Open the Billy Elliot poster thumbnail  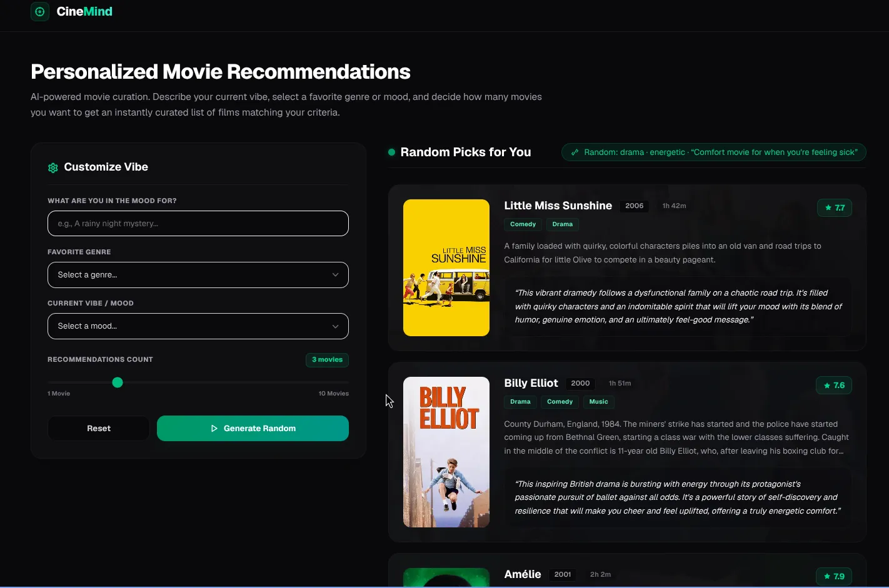[446, 452]
